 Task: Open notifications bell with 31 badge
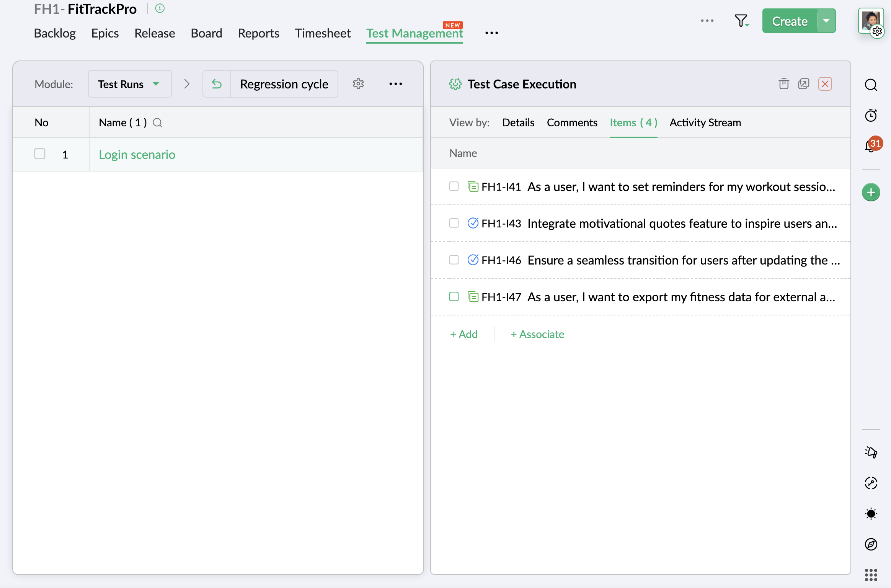tap(871, 146)
